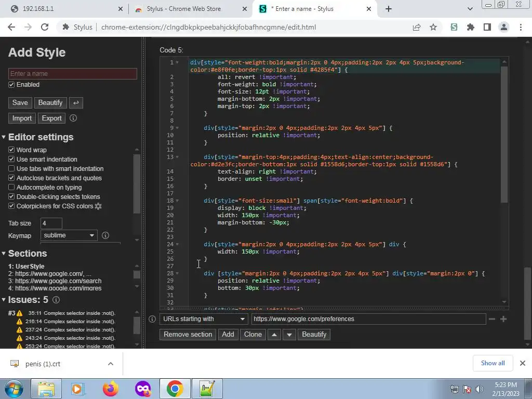Toggle the Chrome side panel icon
Viewport: 532px width, 399px height.
487,27
